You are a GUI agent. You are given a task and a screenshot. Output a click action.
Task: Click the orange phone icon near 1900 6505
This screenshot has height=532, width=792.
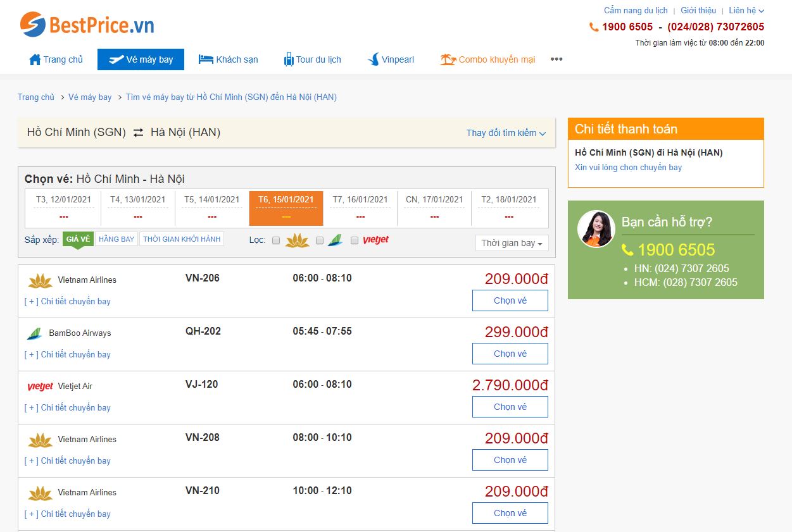click(594, 27)
